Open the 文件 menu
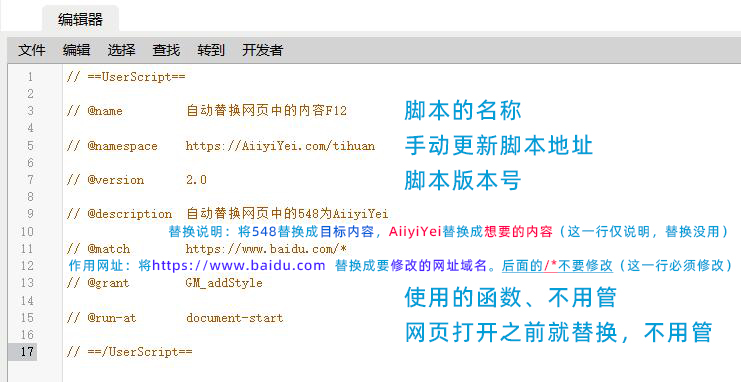Image resolution: width=741 pixels, height=382 pixels. click(x=32, y=50)
